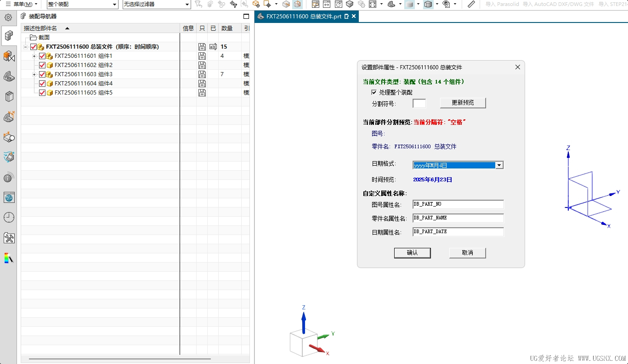Click the highlighted wireframe cube toolbar icon
628x364 pixels.
point(298,4)
